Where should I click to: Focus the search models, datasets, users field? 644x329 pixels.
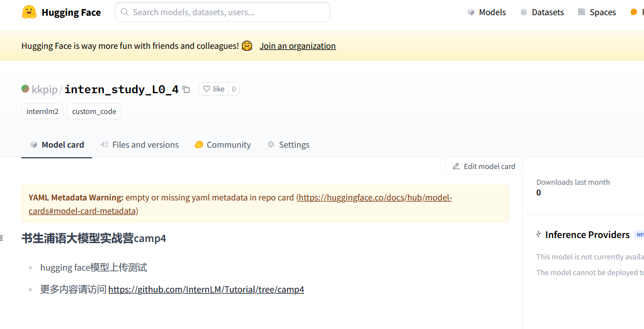click(x=223, y=12)
